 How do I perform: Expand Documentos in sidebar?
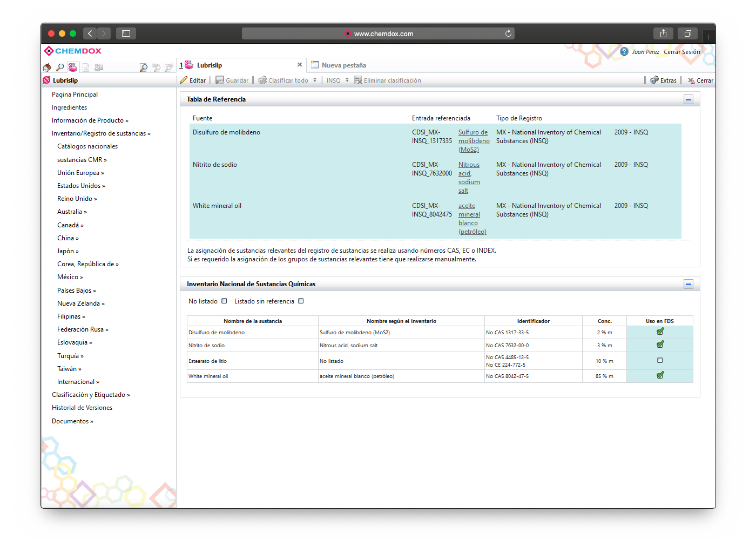(x=72, y=421)
